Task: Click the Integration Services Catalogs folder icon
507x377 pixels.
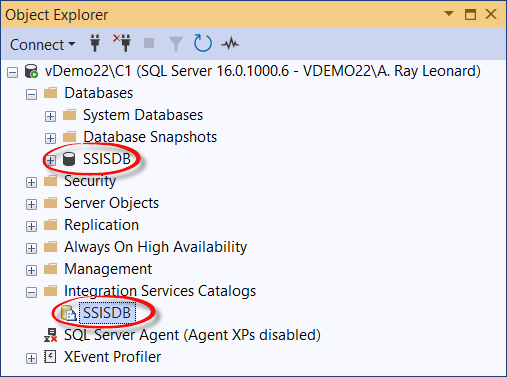Action: [51, 291]
